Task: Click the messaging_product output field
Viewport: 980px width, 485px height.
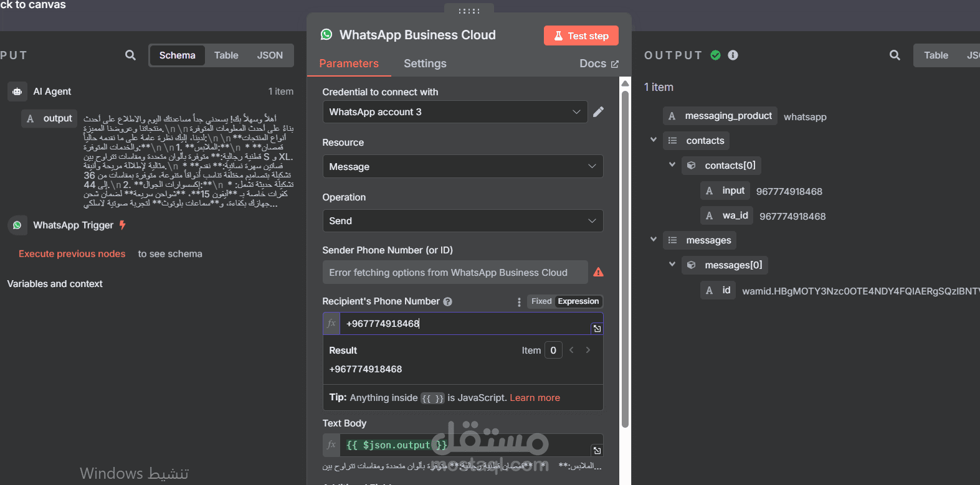Action: (x=720, y=116)
